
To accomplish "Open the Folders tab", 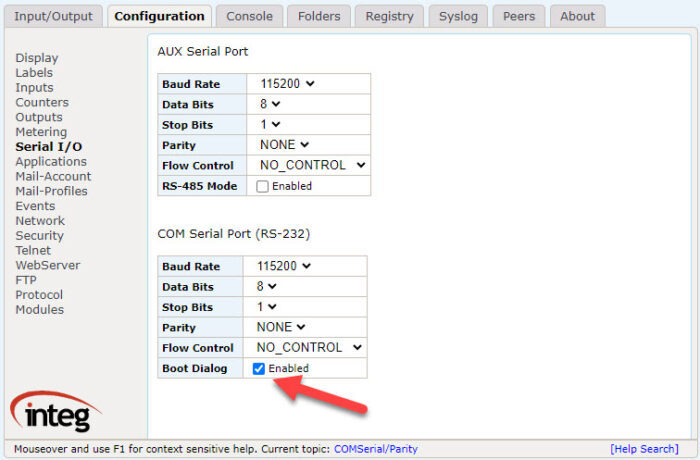I will [319, 17].
